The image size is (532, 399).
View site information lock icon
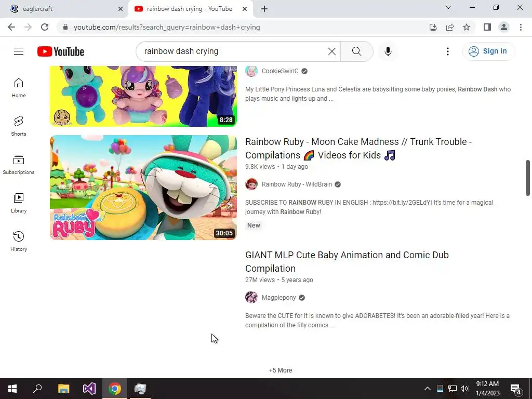(x=65, y=27)
